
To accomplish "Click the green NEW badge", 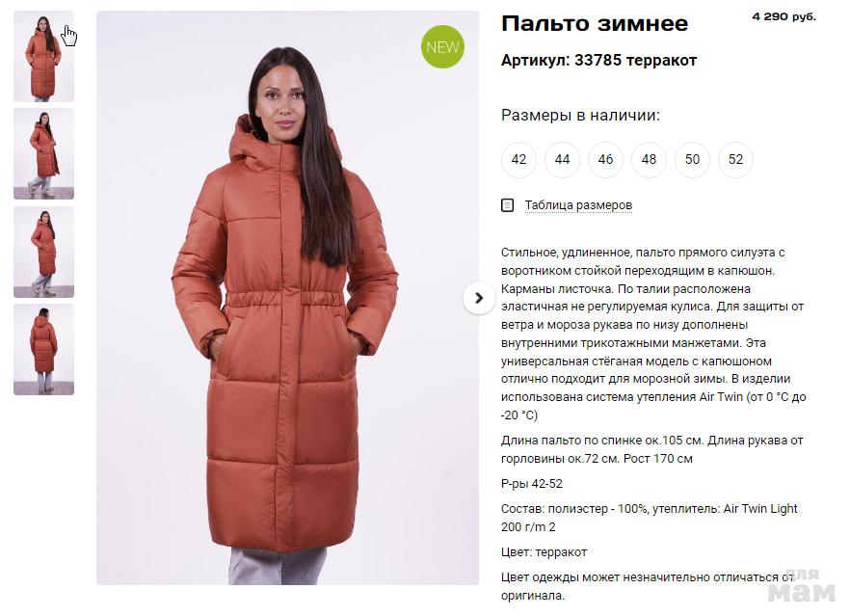I will pos(442,46).
